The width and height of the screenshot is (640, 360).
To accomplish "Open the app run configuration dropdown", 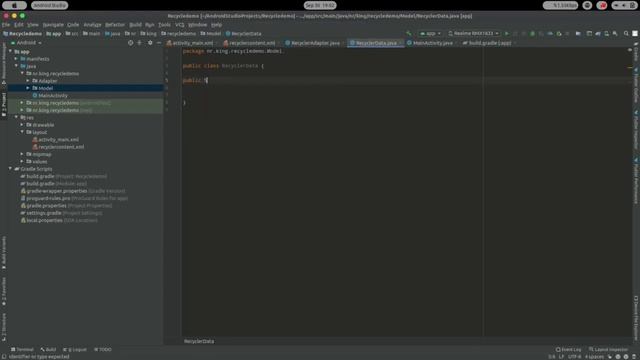I will (x=430, y=33).
